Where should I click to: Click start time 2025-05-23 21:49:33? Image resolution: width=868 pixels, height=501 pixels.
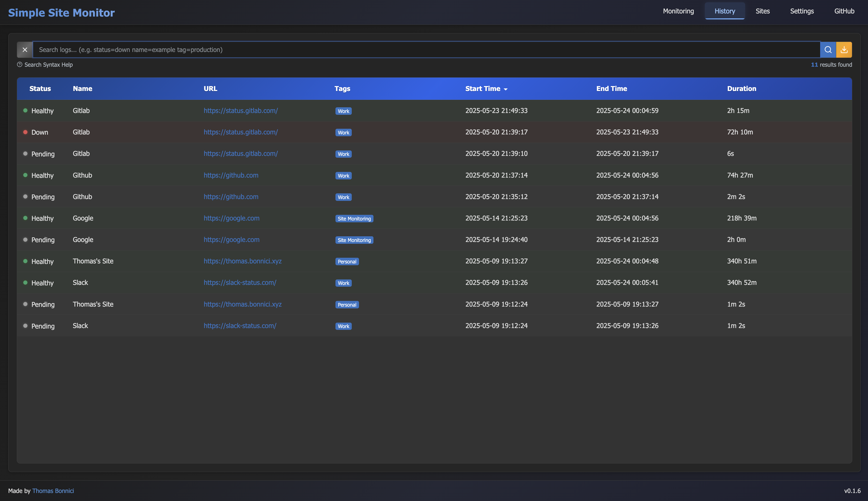pyautogui.click(x=496, y=110)
